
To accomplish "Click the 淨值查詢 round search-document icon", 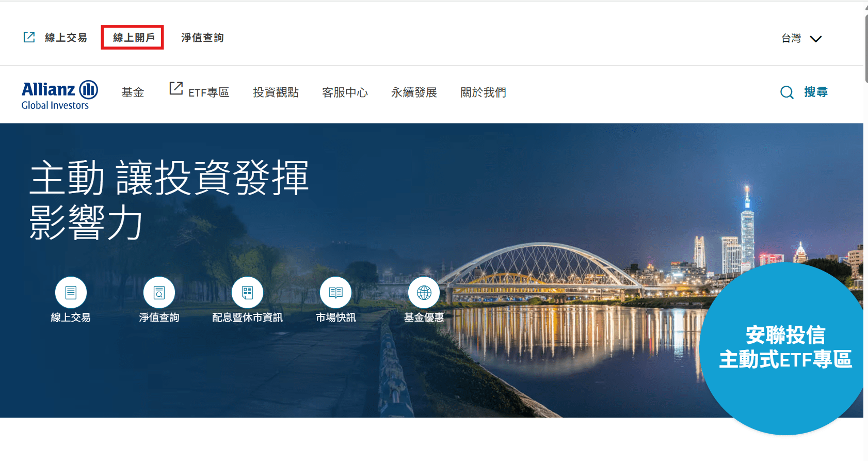I will point(159,293).
